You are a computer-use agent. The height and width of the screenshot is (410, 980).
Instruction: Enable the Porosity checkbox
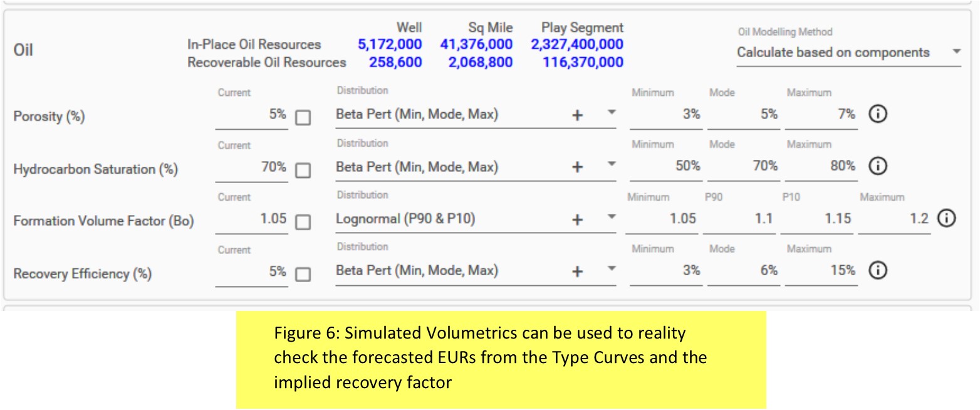[x=303, y=118]
